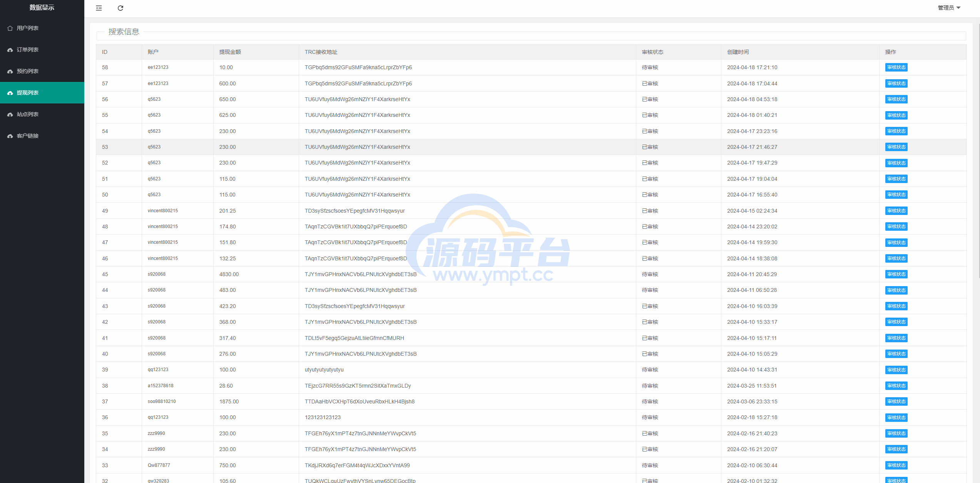Click account a152378618 in row 38
The image size is (980, 483).
coord(161,386)
